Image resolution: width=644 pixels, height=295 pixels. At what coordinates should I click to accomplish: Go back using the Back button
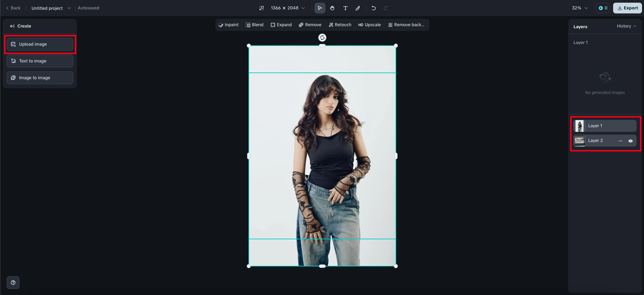pos(14,8)
